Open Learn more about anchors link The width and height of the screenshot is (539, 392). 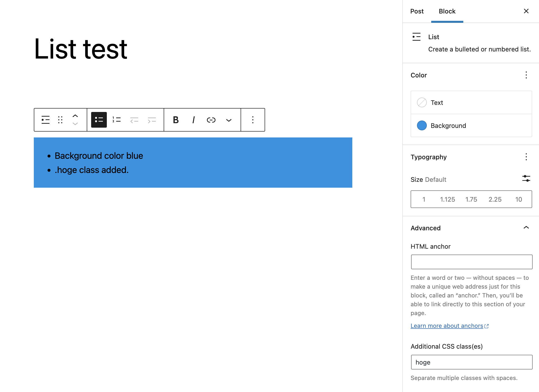click(x=447, y=326)
